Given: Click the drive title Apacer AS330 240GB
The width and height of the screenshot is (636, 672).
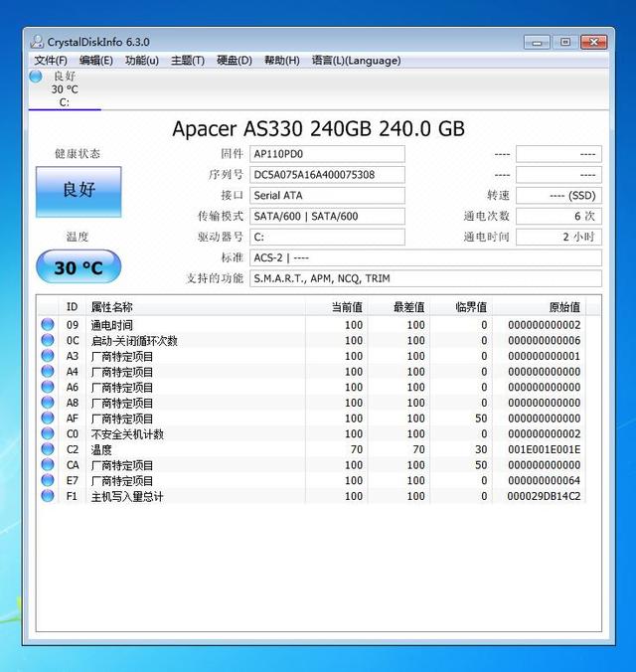Looking at the screenshot, I should pyautogui.click(x=318, y=128).
